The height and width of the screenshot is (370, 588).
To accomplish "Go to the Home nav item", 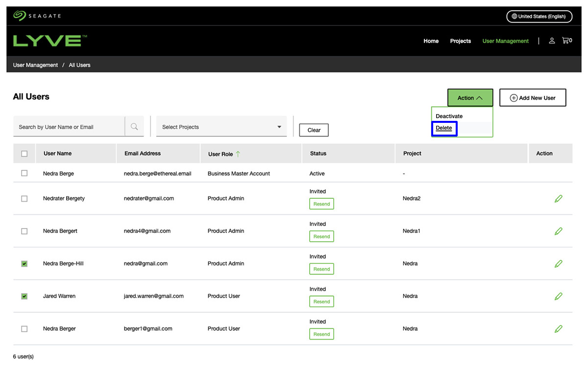I will click(x=431, y=41).
